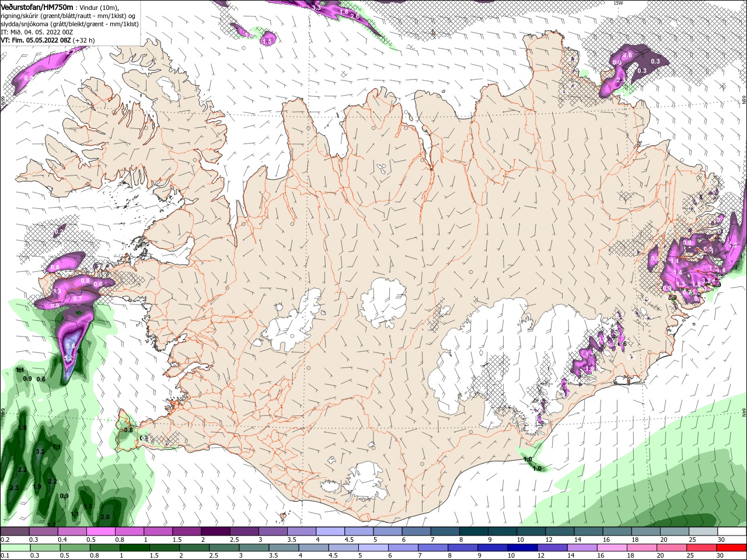747x560 pixels.
Task: Click the bright red swatch ending the lower legend
Action: [732, 548]
